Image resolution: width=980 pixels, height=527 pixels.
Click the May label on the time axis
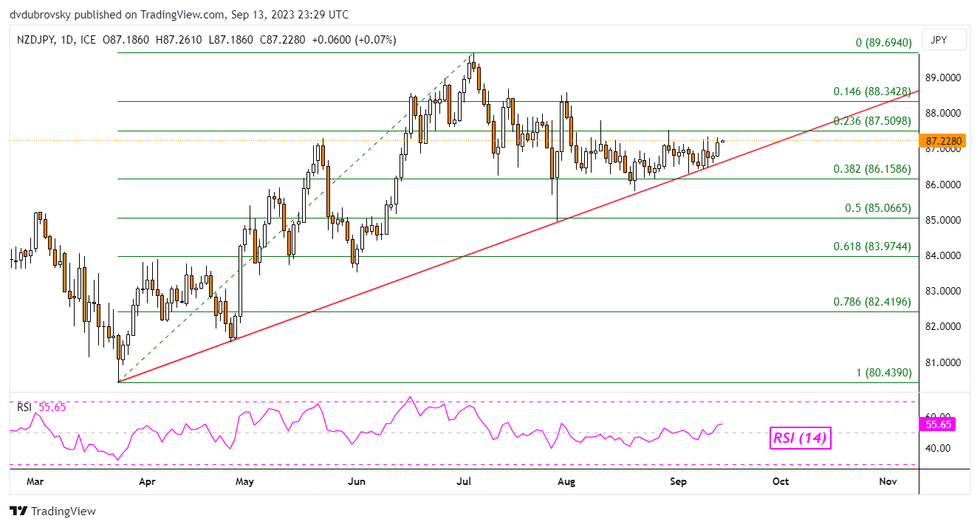click(244, 481)
